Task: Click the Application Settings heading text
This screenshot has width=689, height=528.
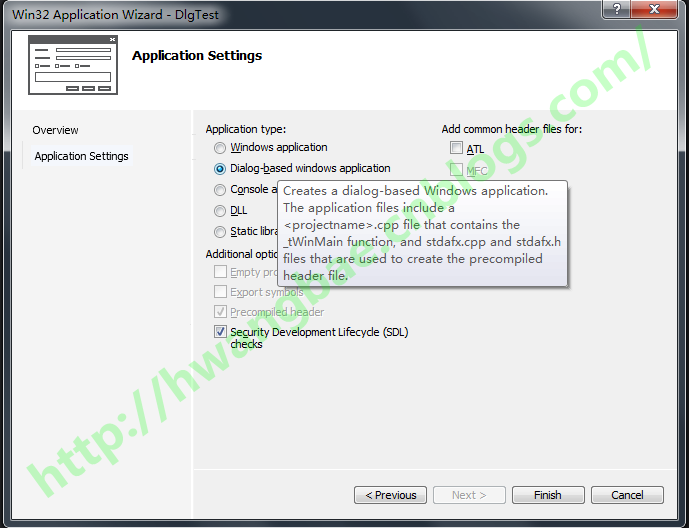Action: click(x=197, y=56)
